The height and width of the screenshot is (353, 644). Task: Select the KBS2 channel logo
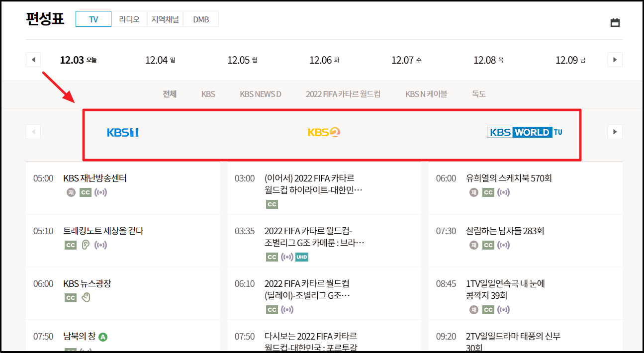[324, 132]
